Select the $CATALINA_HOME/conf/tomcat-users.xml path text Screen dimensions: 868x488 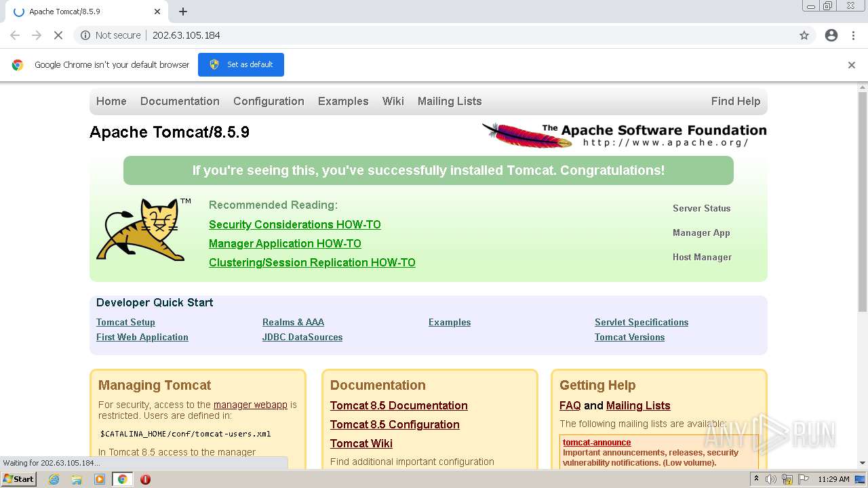click(186, 434)
